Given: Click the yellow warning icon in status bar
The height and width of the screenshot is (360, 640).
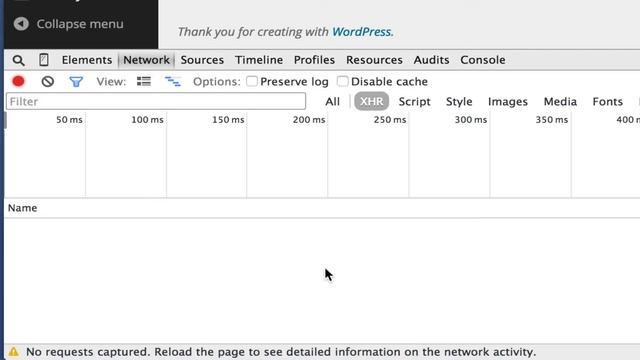Looking at the screenshot, I should pos(13,351).
